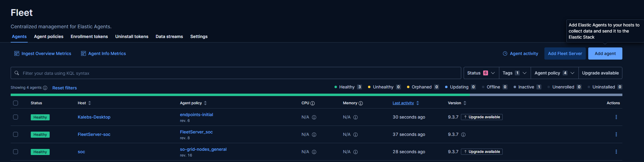Click the Add Fleet Server button
The image size is (644, 162).
point(565,53)
